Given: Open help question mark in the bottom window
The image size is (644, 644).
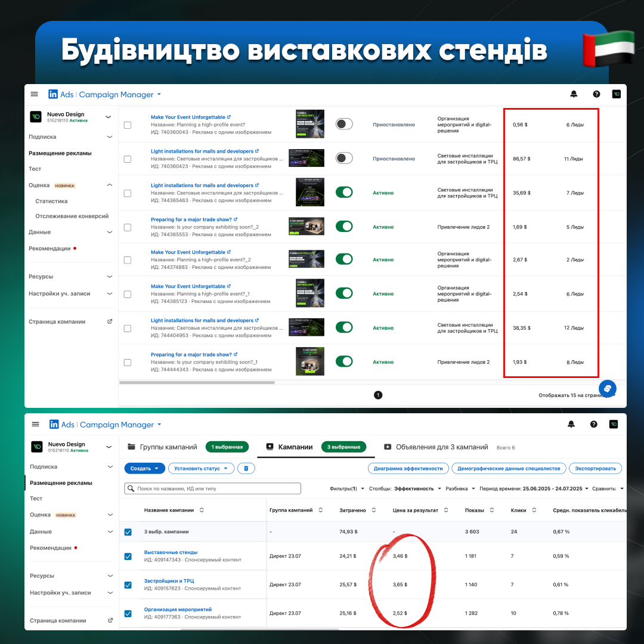Looking at the screenshot, I should [x=593, y=425].
